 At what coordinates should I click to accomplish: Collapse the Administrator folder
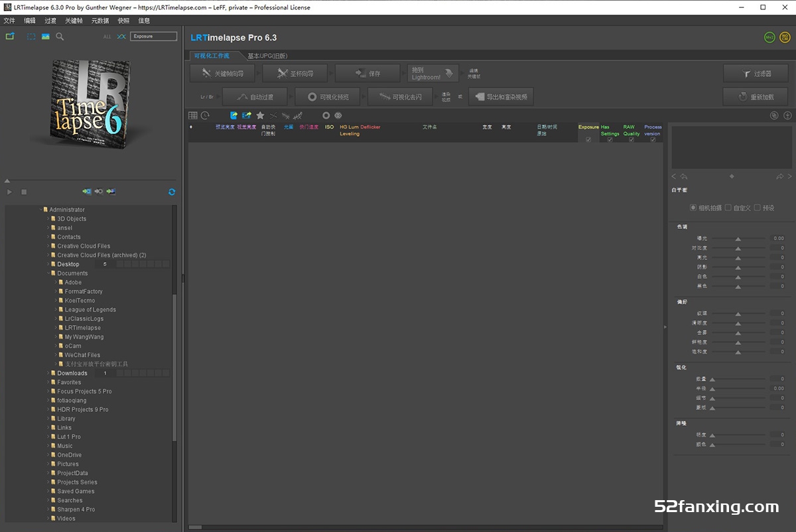point(40,210)
